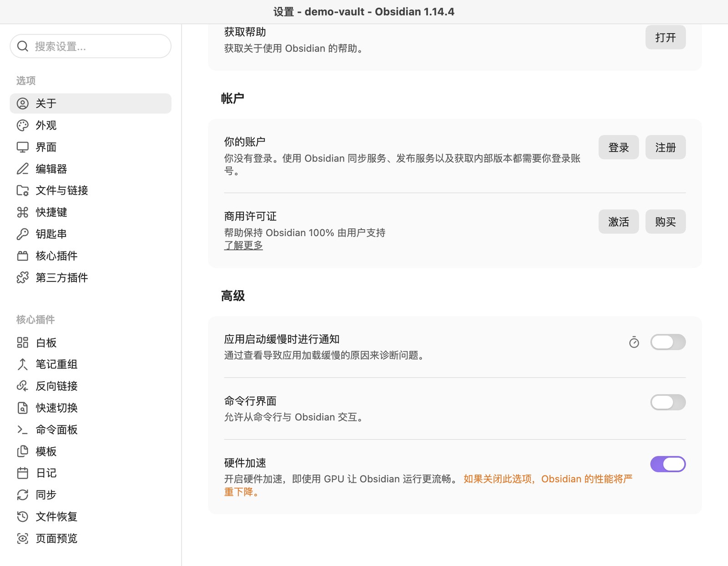
Task: Click the 命令面板 terminal icon
Action: [23, 430]
